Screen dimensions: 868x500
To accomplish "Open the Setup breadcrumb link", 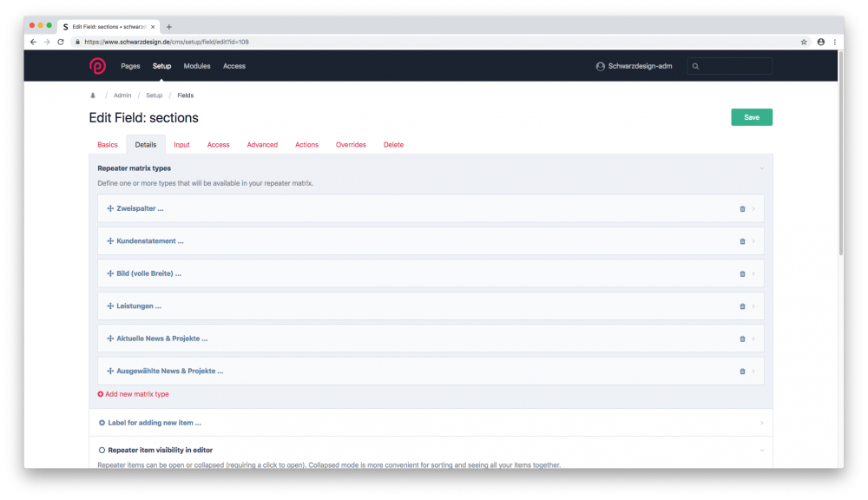I will (154, 95).
